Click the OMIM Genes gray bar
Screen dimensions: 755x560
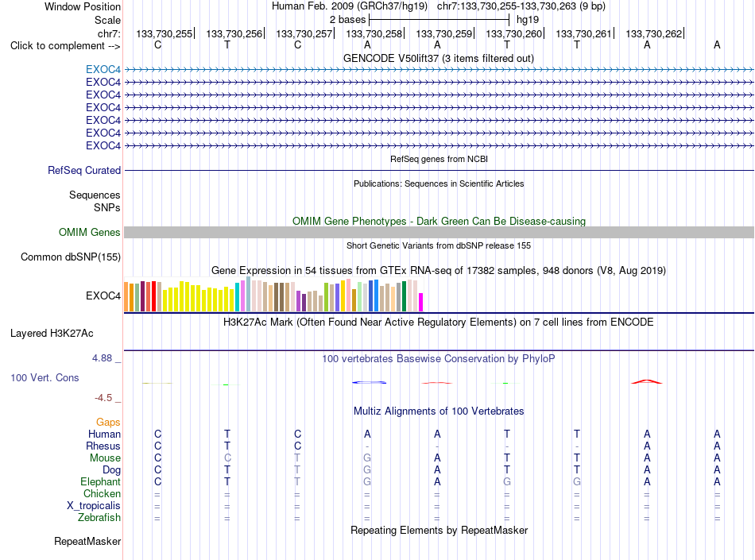[x=439, y=233]
